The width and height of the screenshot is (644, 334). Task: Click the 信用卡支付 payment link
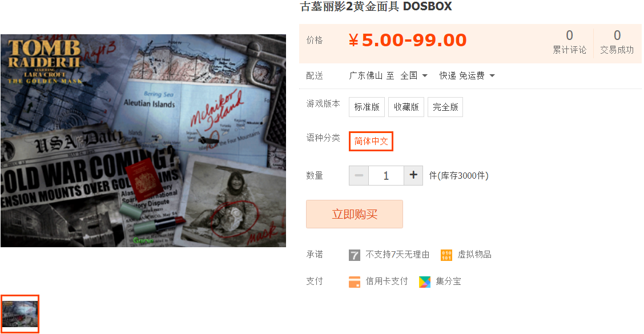click(x=387, y=281)
